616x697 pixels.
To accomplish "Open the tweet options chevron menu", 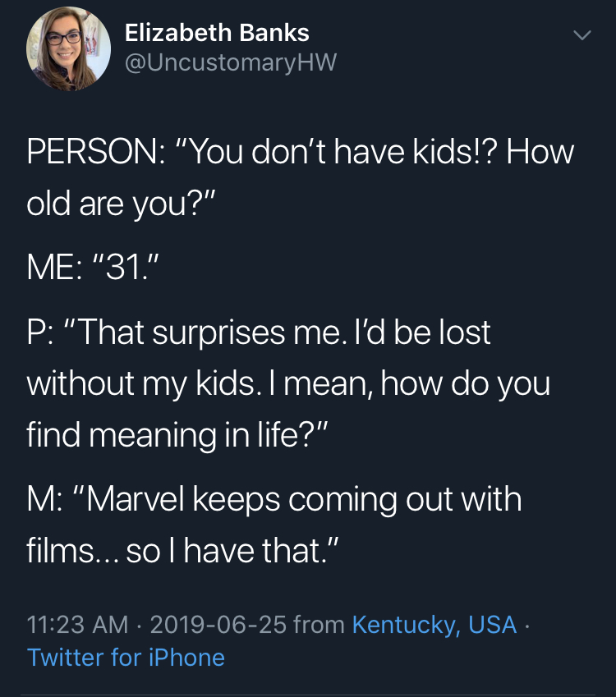I will [582, 36].
